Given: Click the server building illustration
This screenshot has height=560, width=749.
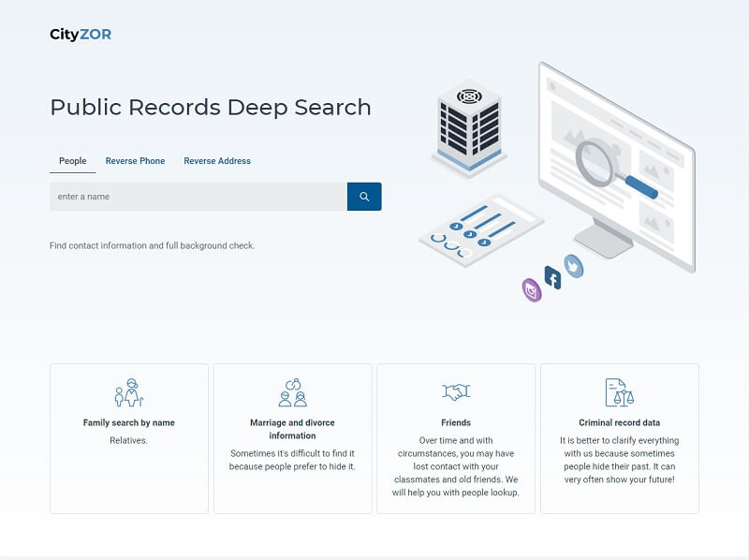Looking at the screenshot, I should [x=469, y=127].
